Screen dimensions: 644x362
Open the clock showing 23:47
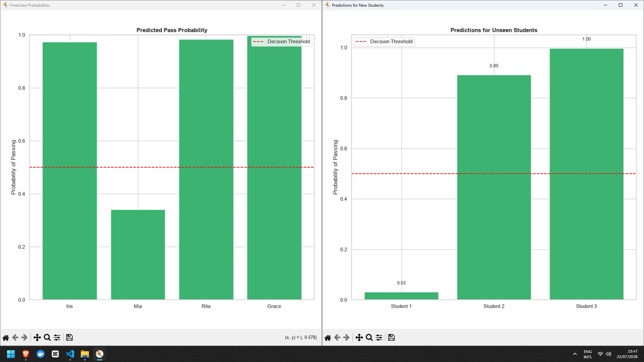628,354
